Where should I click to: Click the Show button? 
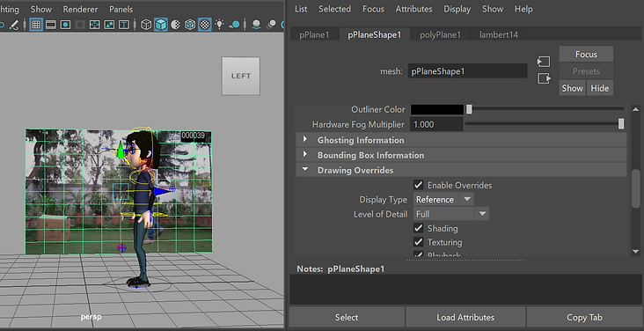coord(572,88)
